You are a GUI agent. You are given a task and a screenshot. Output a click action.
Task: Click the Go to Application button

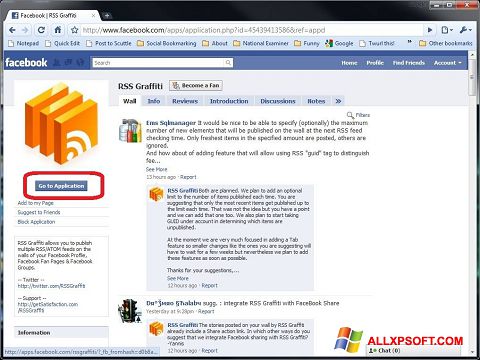pyautogui.click(x=61, y=186)
